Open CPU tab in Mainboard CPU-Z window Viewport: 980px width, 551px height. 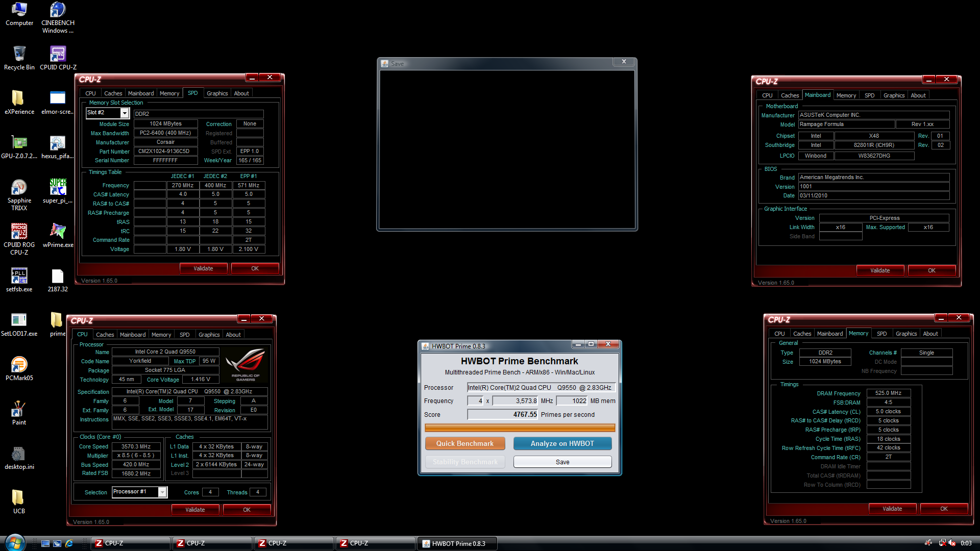coord(767,95)
